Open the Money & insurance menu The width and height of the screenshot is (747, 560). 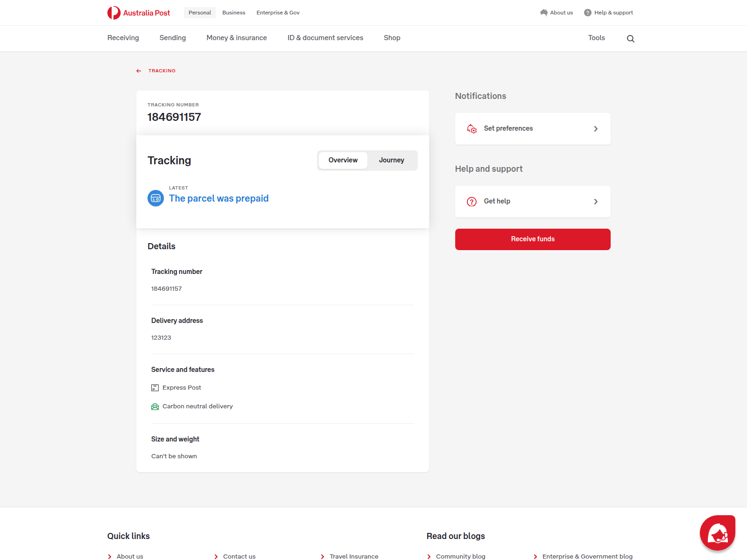tap(236, 38)
